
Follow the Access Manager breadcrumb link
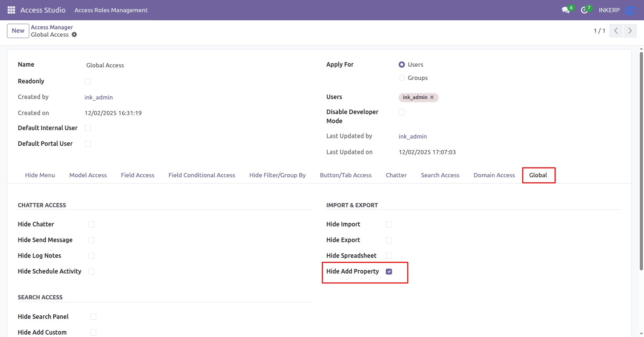[52, 27]
